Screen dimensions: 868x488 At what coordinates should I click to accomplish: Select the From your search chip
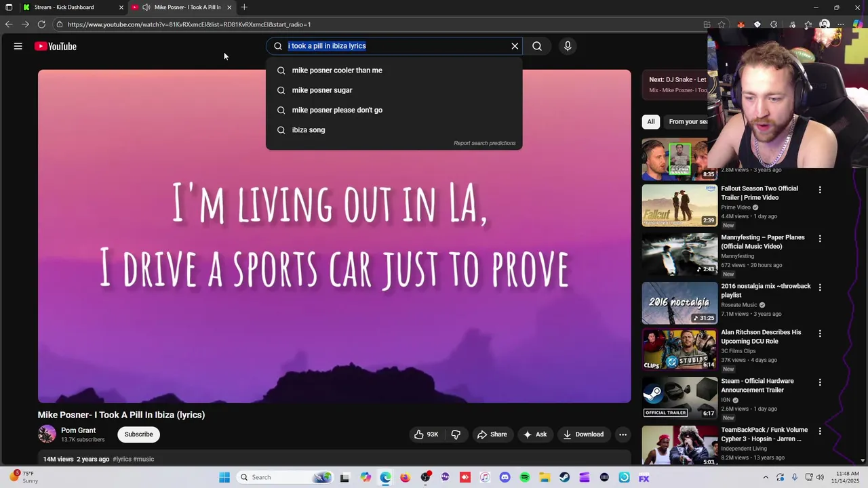coord(686,122)
